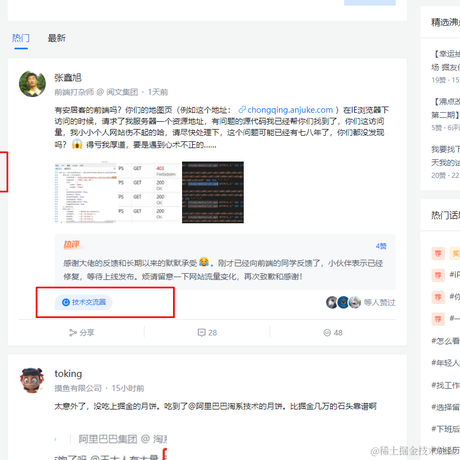Click the circle icon inside 技术交流圈 tag
This screenshot has height=460, width=460.
[x=66, y=302]
